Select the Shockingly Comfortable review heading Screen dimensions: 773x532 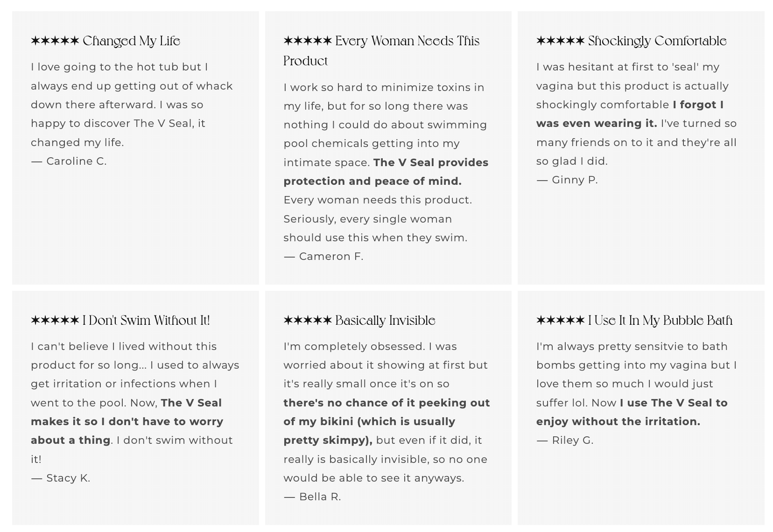[x=657, y=41]
